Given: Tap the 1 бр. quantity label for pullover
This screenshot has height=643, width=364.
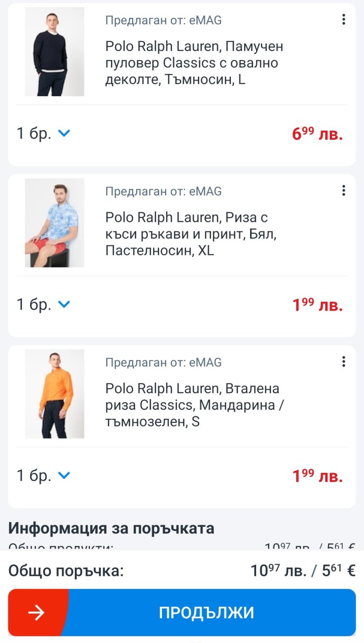Looking at the screenshot, I should (34, 133).
